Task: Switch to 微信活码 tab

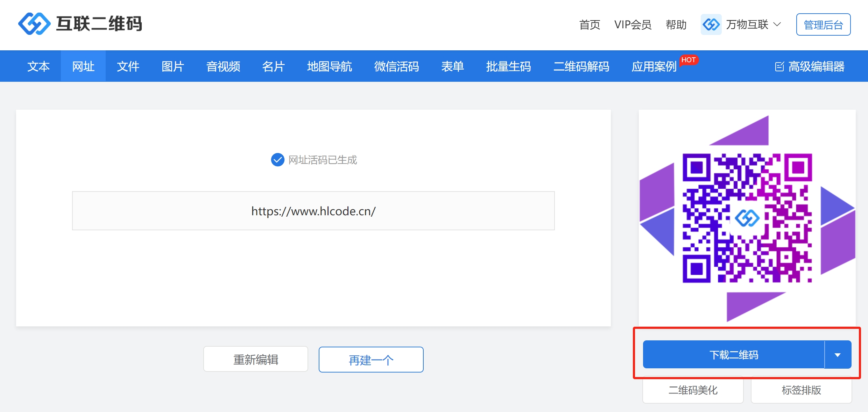Action: coord(397,66)
